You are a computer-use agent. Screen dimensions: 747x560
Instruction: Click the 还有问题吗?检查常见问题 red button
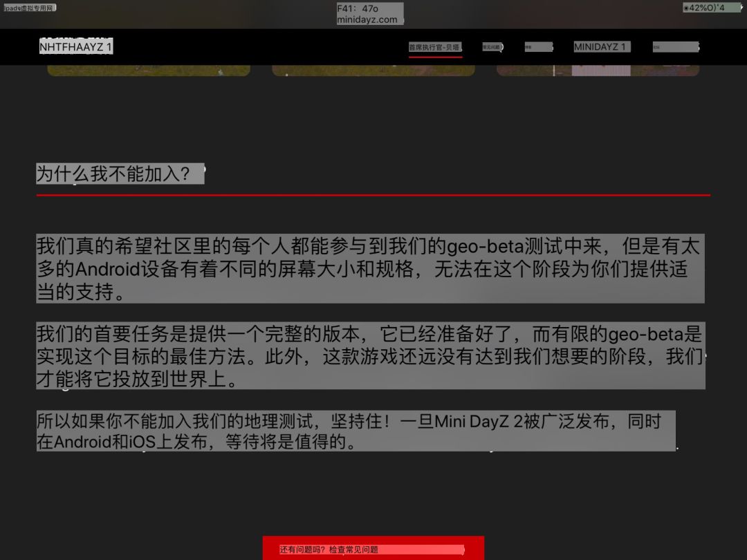[373, 548]
